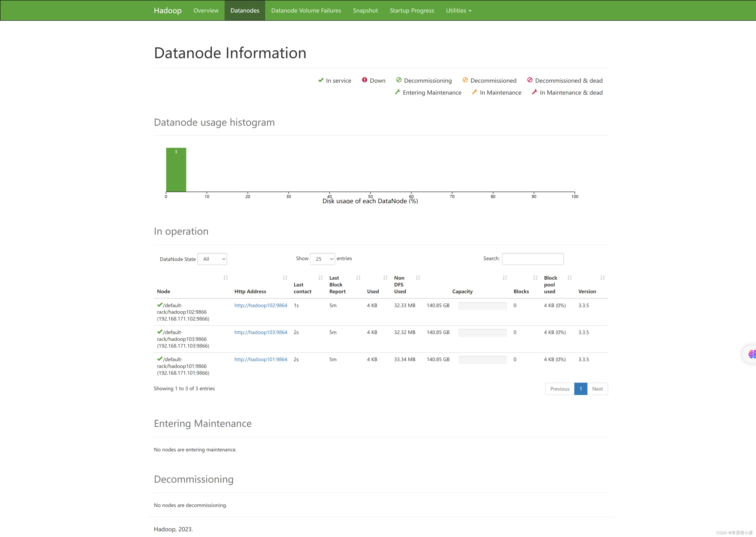Image resolution: width=756 pixels, height=537 pixels.
Task: Click the Entering Maintenance wrench icon
Action: coord(397,92)
